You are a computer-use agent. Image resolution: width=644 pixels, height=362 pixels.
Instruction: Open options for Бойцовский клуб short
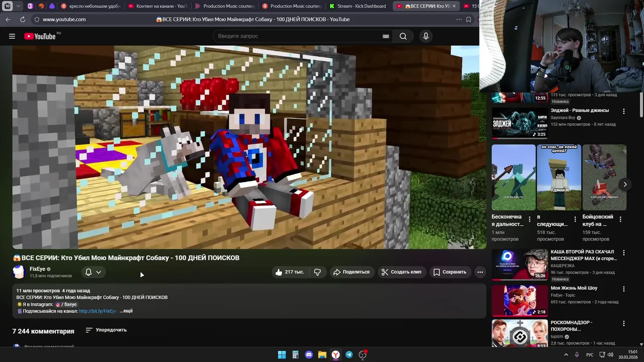click(x=620, y=219)
